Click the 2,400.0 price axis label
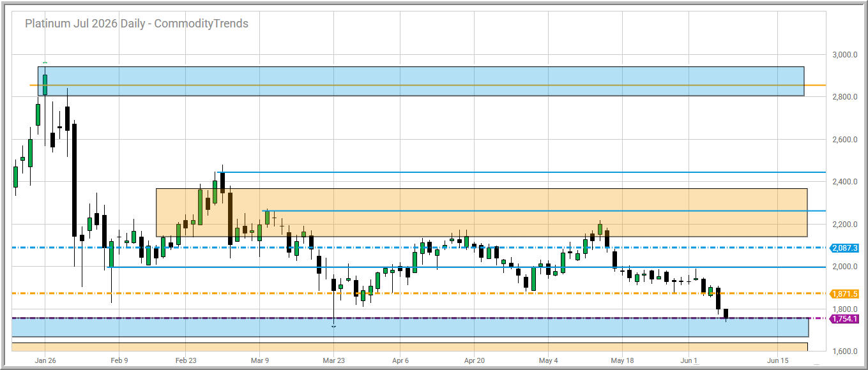The image size is (868, 370). pos(845,182)
